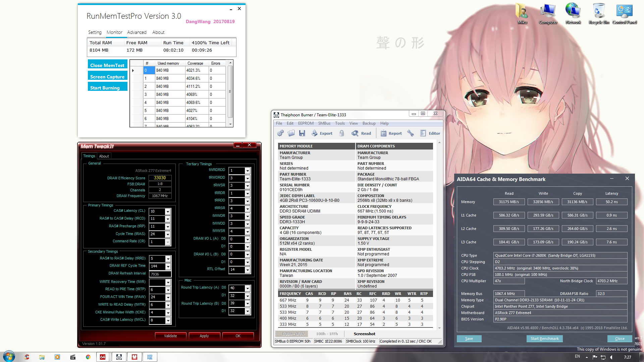The width and height of the screenshot is (644, 362).
Task: Click the Thaiphoon Burner vertical scrollbar down arrow
Action: [x=439, y=328]
